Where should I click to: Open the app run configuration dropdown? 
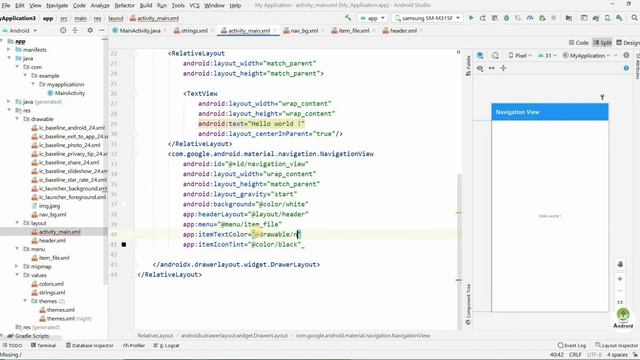[372, 18]
